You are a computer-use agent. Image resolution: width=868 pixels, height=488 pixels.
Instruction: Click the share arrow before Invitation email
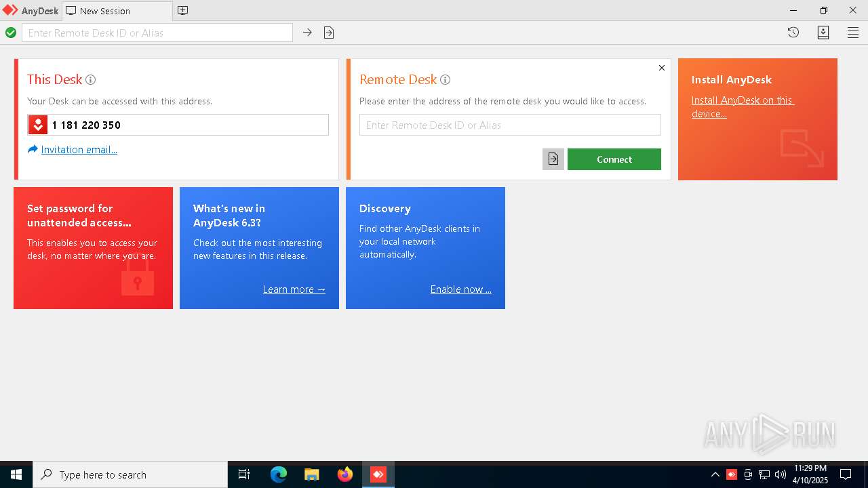pyautogui.click(x=33, y=149)
